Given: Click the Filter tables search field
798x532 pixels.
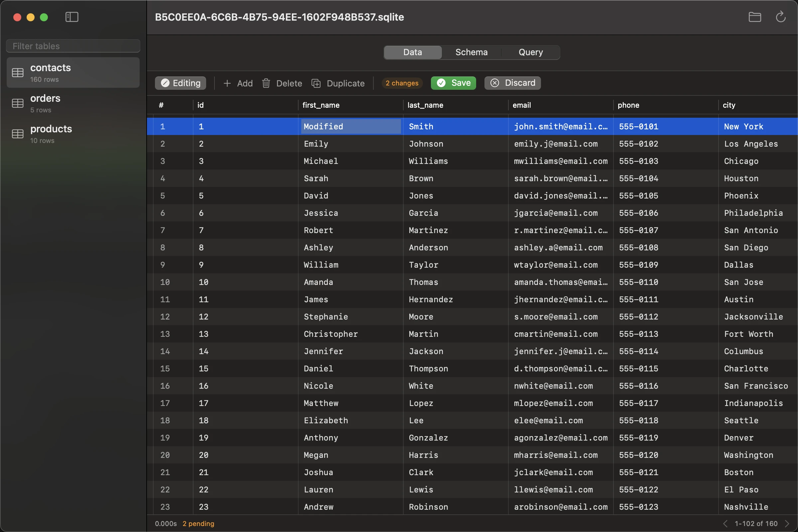Looking at the screenshot, I should pyautogui.click(x=73, y=46).
